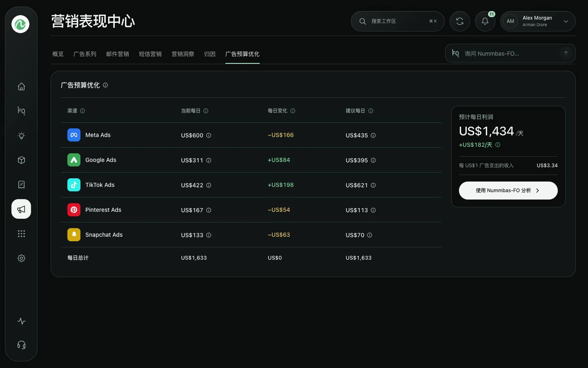Click info icon next to 建议每日 header
The image size is (588, 368).
(371, 111)
